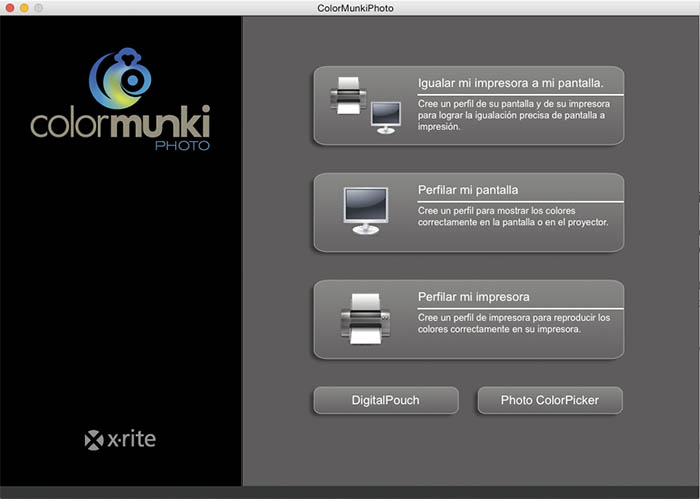The height and width of the screenshot is (499, 700).
Task: Minimize the window with the yellow button
Action: pyautogui.click(x=24, y=8)
